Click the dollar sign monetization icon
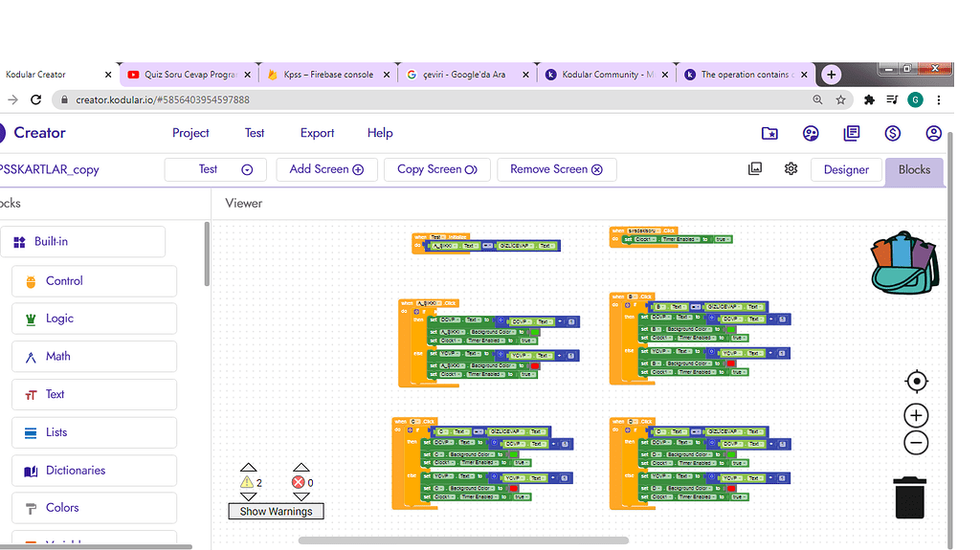The height and width of the screenshot is (550, 980). coord(892,134)
